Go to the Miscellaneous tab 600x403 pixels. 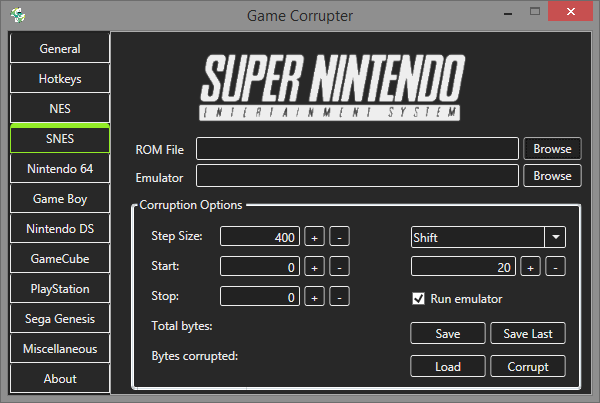tap(60, 349)
